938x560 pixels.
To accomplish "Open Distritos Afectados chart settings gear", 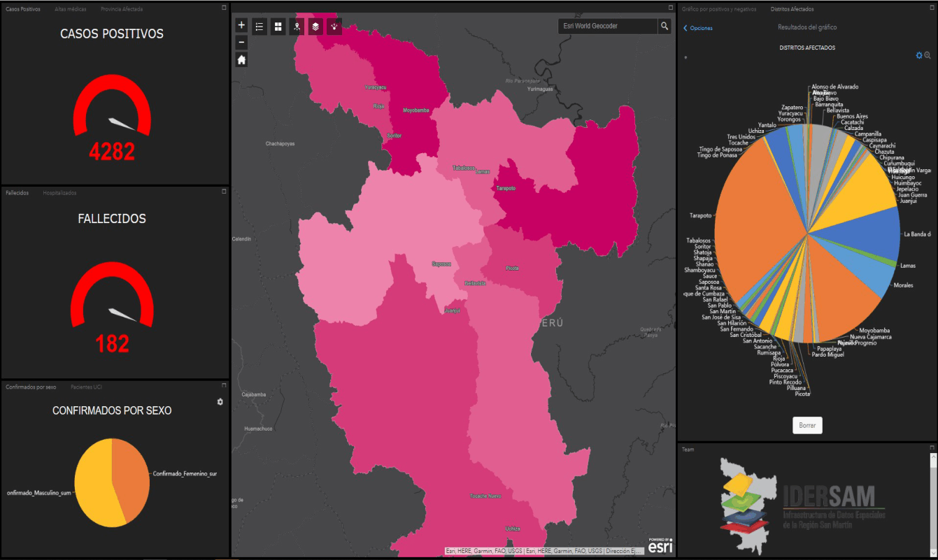I will pyautogui.click(x=919, y=55).
